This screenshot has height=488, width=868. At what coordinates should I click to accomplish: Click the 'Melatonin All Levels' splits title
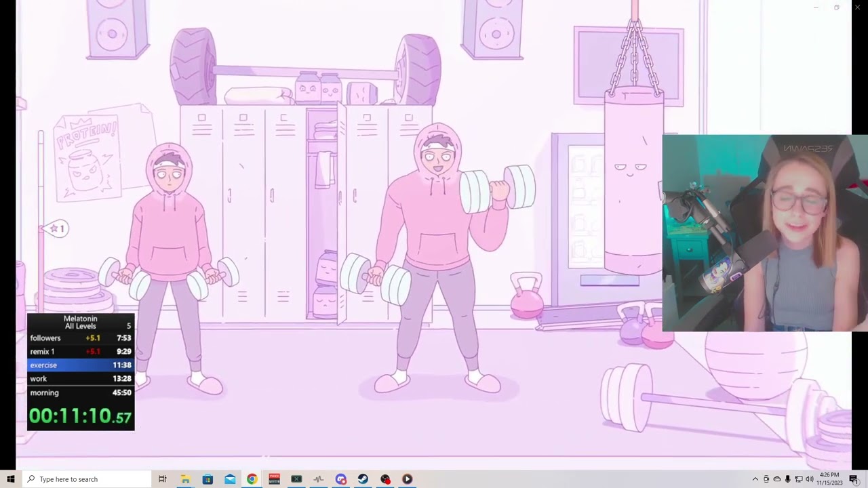(80, 322)
